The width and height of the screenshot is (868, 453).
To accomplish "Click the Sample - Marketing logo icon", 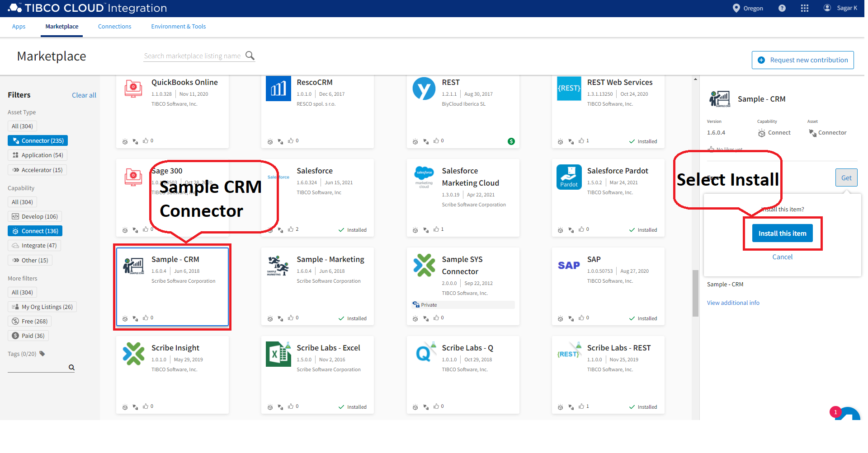I will [x=278, y=266].
